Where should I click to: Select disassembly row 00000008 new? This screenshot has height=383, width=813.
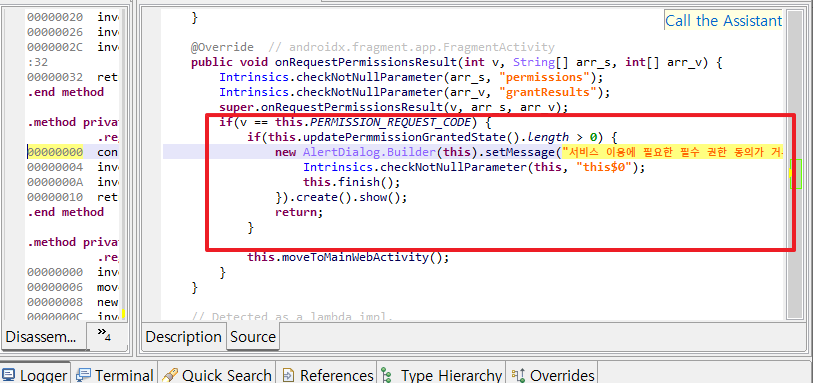pyautogui.click(x=73, y=302)
